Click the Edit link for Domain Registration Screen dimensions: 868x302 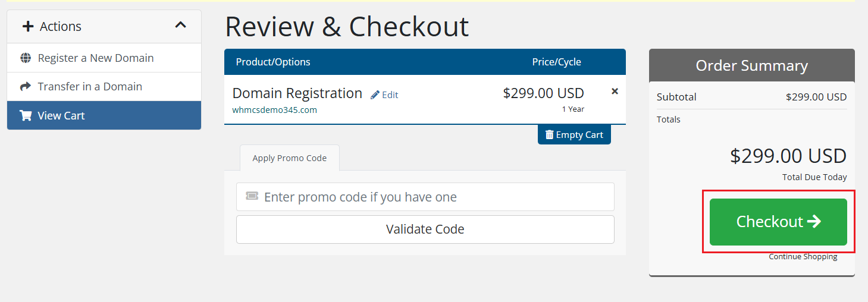click(x=390, y=95)
